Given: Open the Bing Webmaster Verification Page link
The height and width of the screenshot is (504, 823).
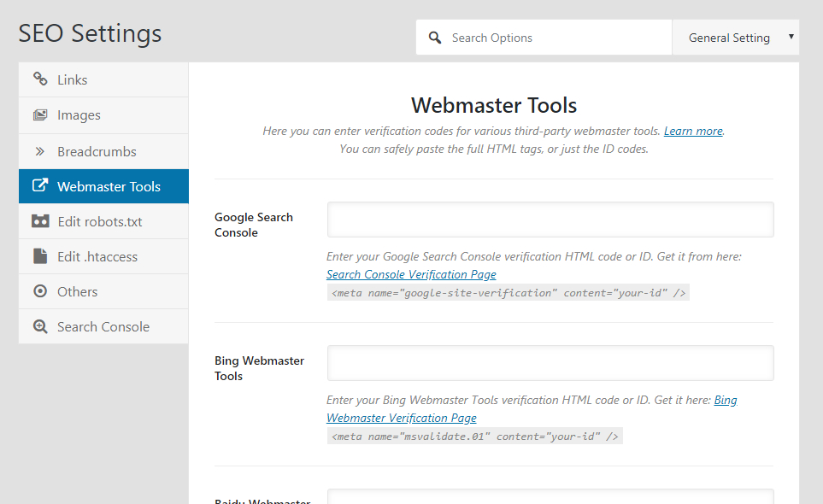Looking at the screenshot, I should 532,409.
